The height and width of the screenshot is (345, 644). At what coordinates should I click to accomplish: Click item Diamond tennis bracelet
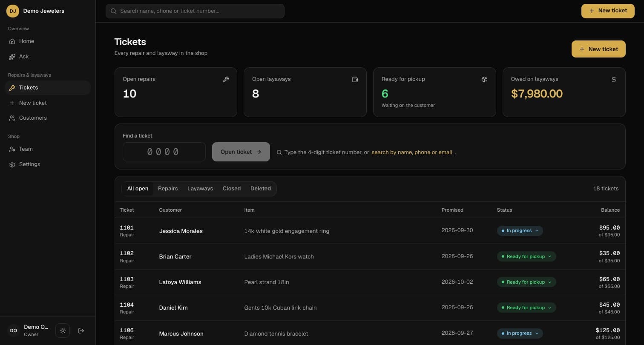point(276,334)
